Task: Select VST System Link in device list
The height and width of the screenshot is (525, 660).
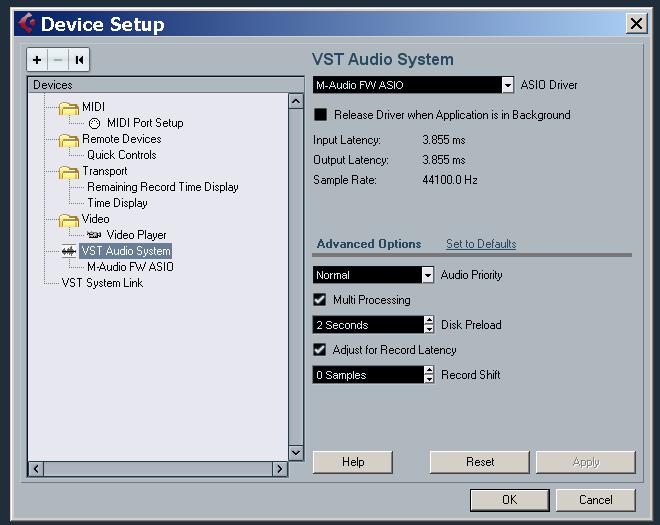Action: pyautogui.click(x=102, y=283)
